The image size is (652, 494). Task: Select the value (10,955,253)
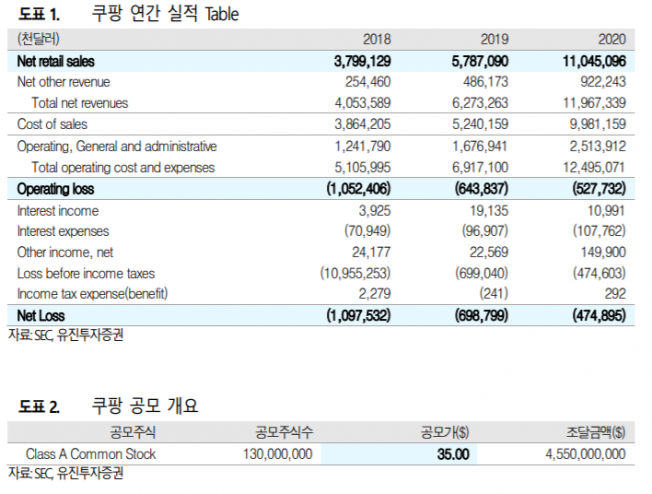(x=356, y=274)
